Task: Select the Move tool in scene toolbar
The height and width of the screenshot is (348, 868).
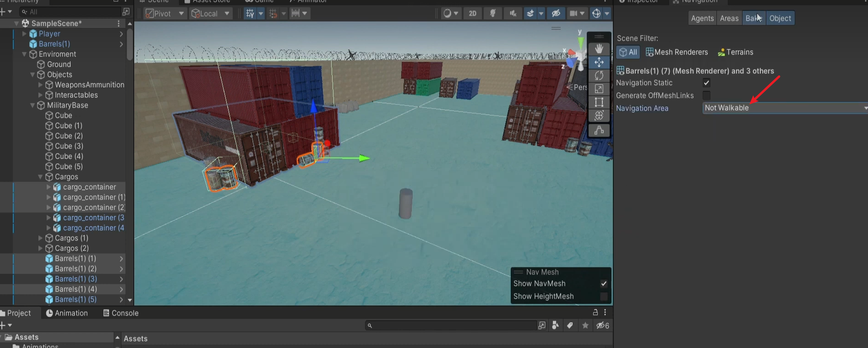Action: point(599,62)
